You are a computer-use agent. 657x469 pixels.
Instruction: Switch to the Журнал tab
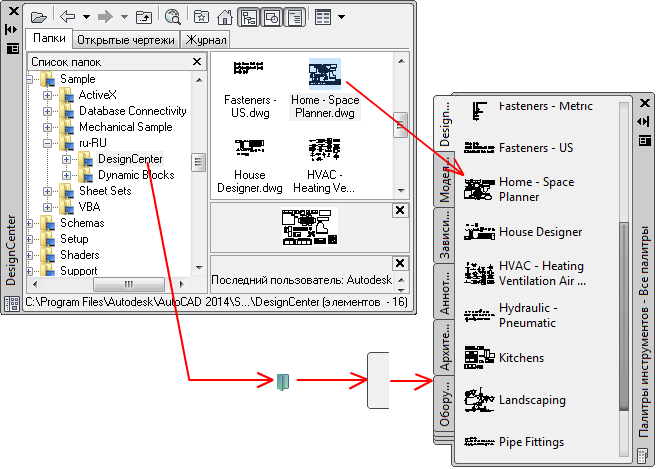click(x=206, y=40)
